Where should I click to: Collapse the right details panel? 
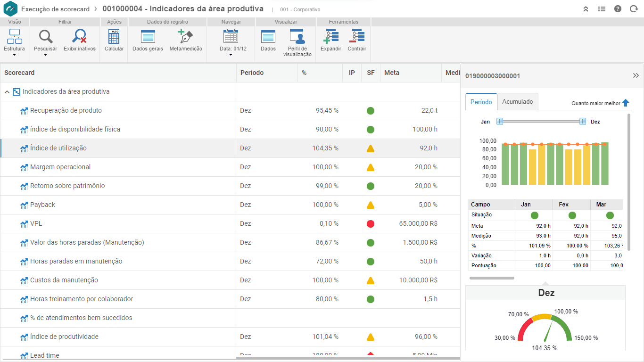pos(636,75)
